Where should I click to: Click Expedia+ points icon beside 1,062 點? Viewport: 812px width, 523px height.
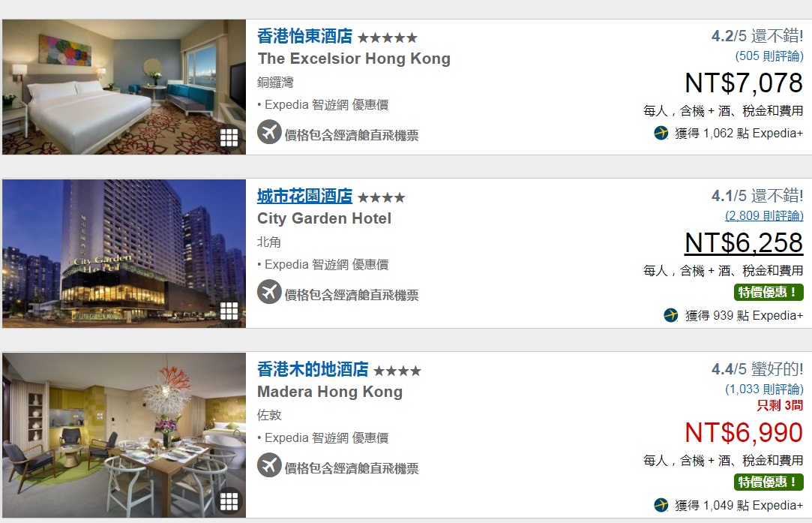(661, 134)
